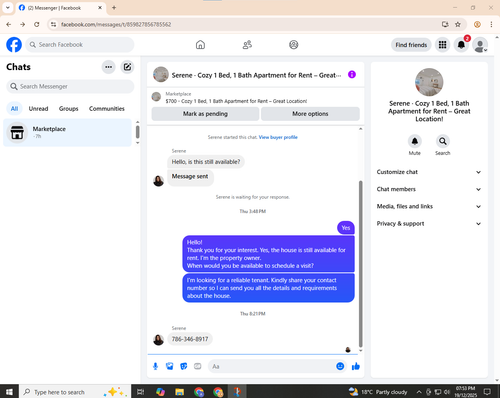This screenshot has height=398, width=500.
Task: Open the Marketplace conversation in chat list
Action: point(68,132)
